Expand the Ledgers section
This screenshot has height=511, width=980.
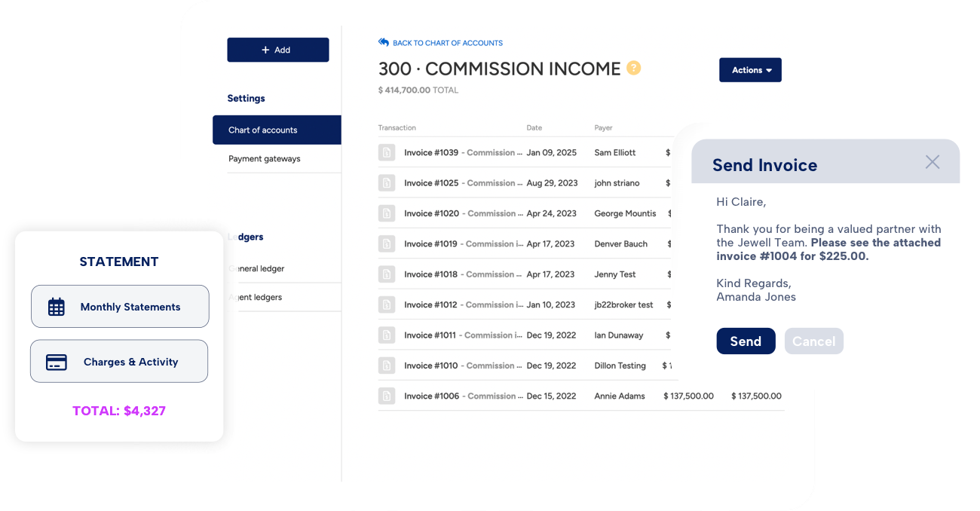pos(246,237)
